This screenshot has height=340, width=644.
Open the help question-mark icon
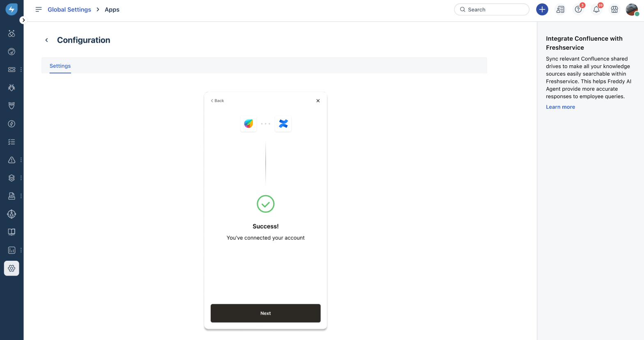pyautogui.click(x=578, y=9)
